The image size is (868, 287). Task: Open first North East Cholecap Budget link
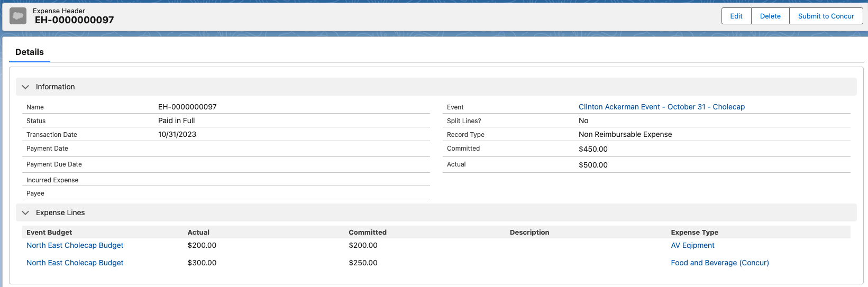click(x=75, y=245)
